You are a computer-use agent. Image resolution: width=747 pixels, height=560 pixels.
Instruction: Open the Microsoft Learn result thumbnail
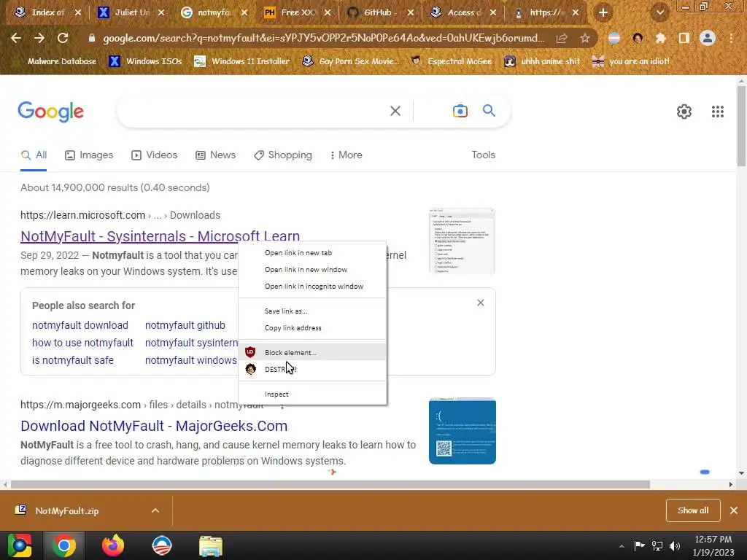tap(462, 241)
